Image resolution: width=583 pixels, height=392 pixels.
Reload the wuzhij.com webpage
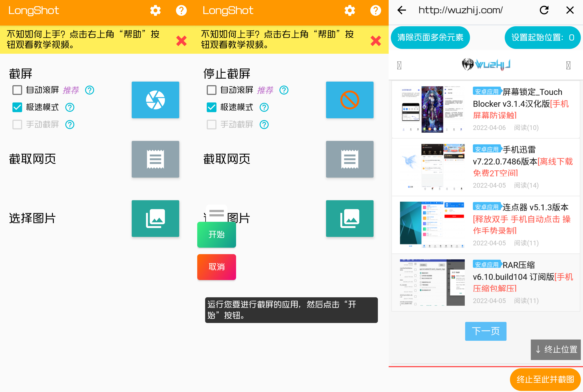[544, 10]
